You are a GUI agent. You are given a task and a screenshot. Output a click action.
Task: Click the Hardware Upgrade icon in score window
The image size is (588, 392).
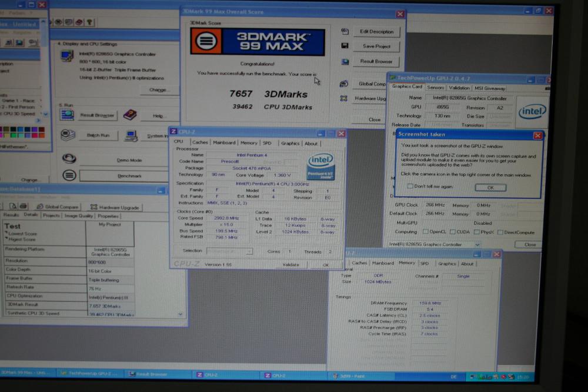[344, 98]
